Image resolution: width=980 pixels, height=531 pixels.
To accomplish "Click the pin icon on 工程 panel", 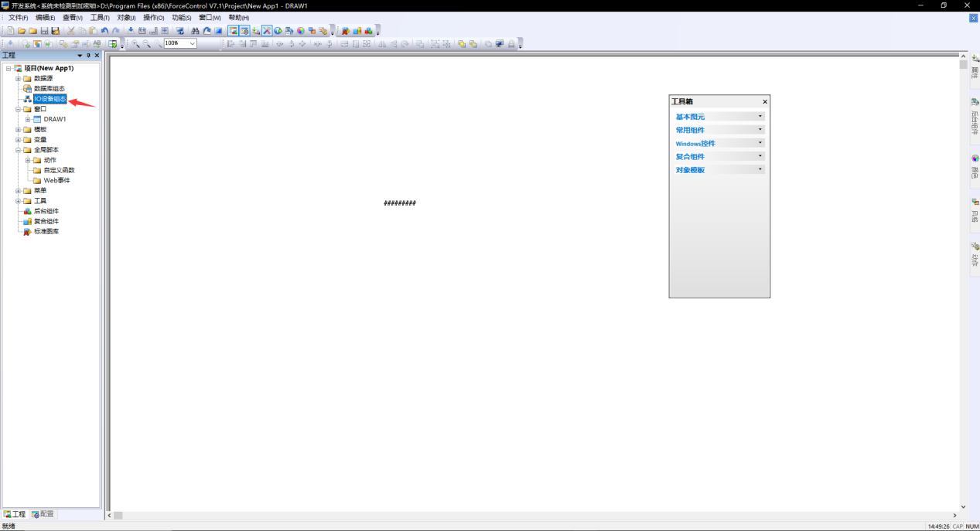I will (88, 56).
